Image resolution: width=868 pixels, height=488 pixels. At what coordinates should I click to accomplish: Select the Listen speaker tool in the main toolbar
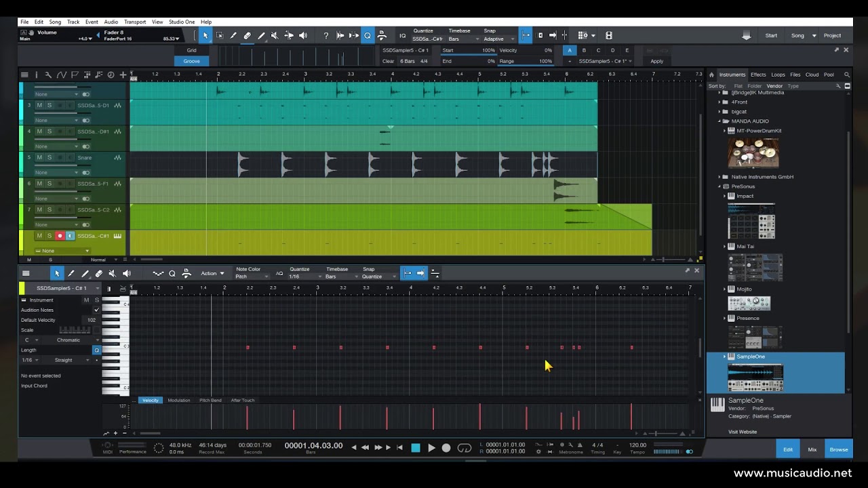tap(302, 35)
